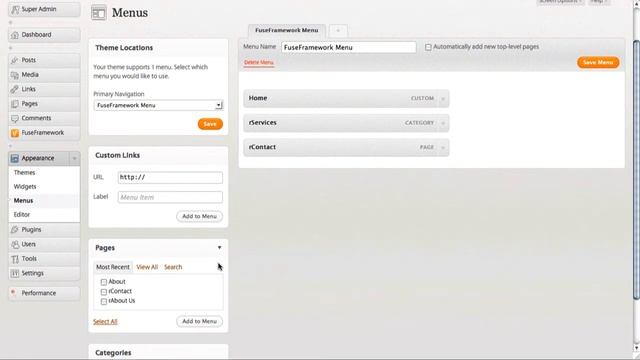
Task: Click the Comments bubble icon
Action: 15,118
